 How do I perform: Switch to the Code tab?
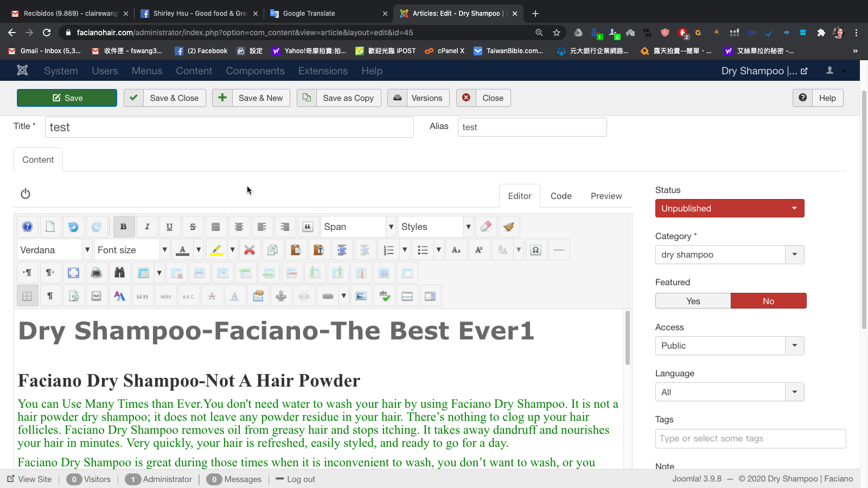tap(561, 196)
